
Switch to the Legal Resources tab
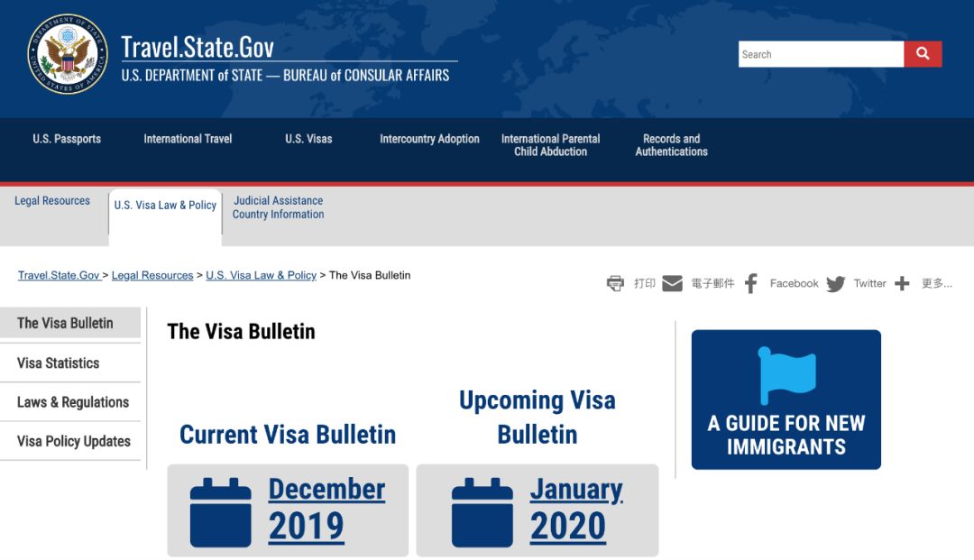pyautogui.click(x=52, y=200)
